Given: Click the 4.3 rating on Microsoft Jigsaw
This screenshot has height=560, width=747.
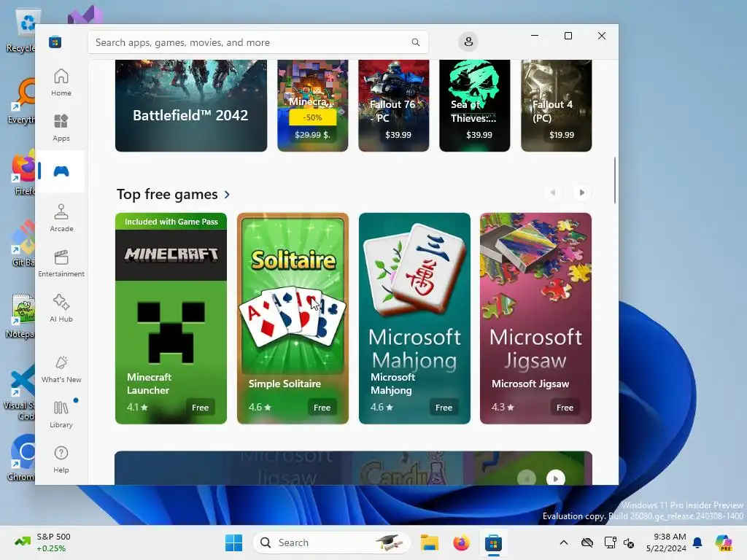Looking at the screenshot, I should 503,407.
